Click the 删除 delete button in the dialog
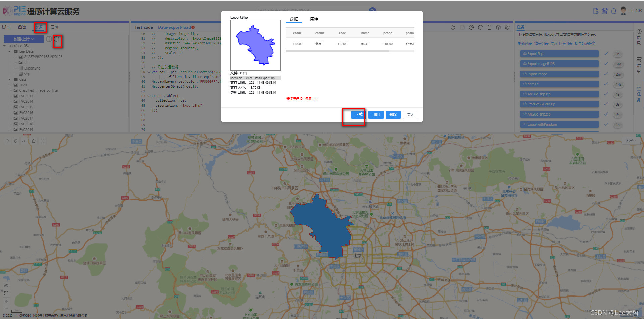 (x=393, y=115)
